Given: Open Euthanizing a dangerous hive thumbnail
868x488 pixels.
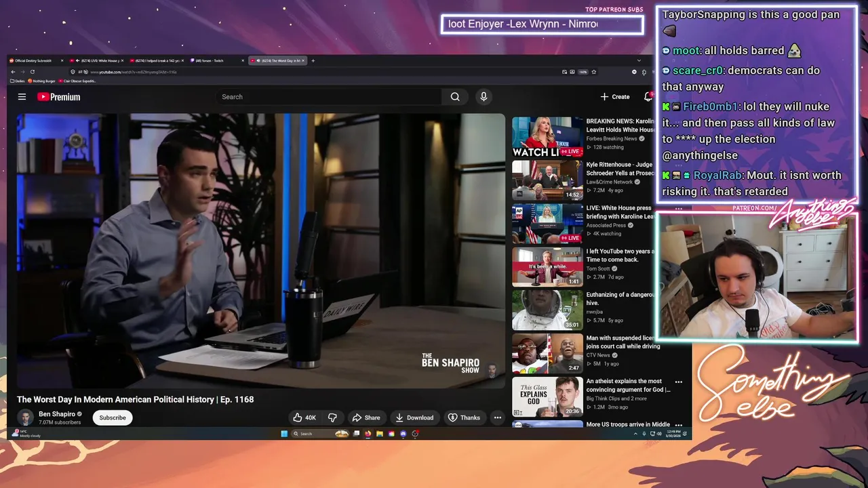Looking at the screenshot, I should click(x=547, y=310).
